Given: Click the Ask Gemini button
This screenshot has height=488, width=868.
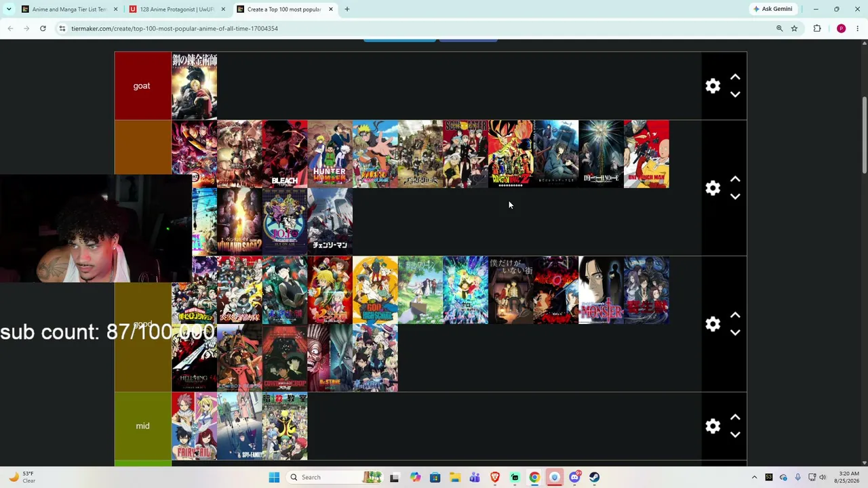Looking at the screenshot, I should (x=772, y=9).
